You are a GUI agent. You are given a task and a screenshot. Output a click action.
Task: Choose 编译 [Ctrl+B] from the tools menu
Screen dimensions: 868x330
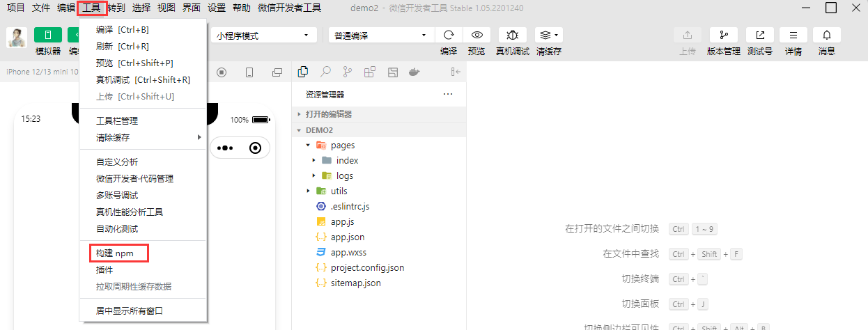[x=144, y=30]
